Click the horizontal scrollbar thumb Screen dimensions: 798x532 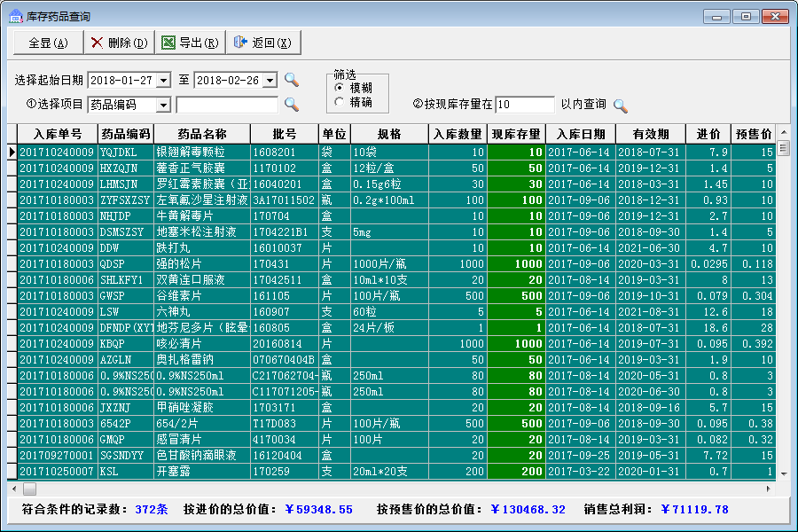30,489
